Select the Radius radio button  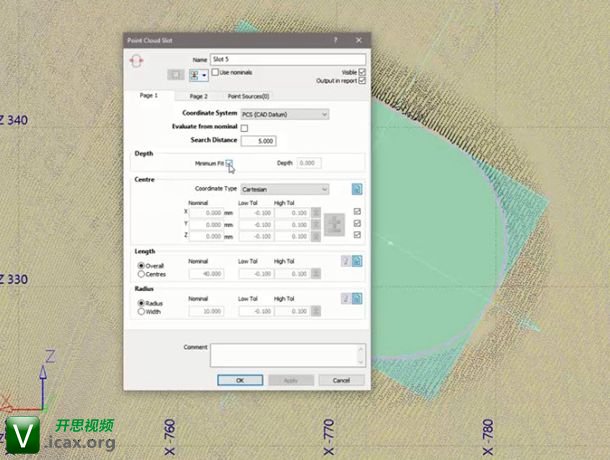tap(141, 303)
